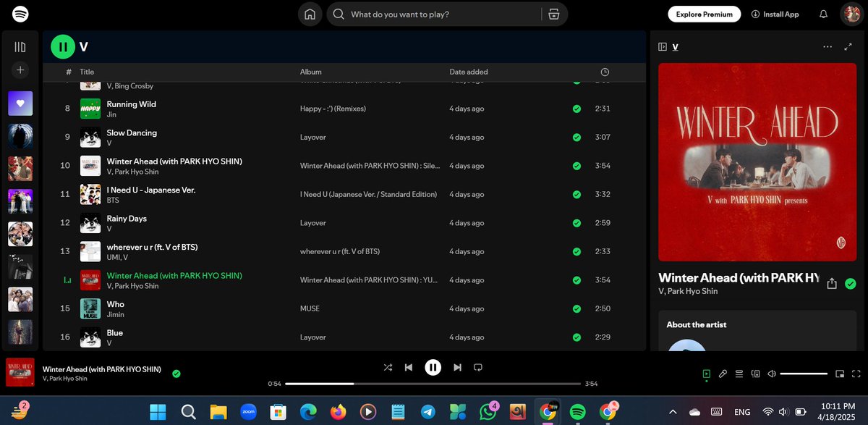Toggle liked checkmark beside bottom bar song title
The width and height of the screenshot is (868, 425).
pyautogui.click(x=176, y=374)
